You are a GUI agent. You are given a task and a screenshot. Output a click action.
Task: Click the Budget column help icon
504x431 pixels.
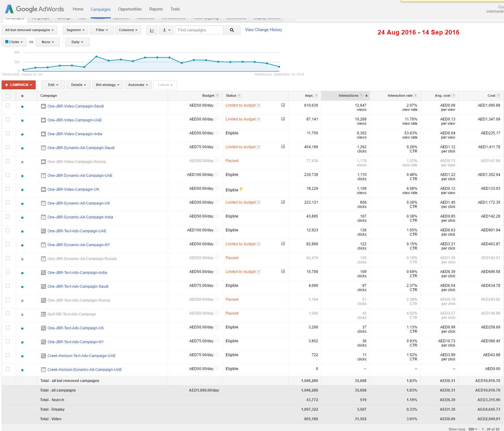click(217, 96)
